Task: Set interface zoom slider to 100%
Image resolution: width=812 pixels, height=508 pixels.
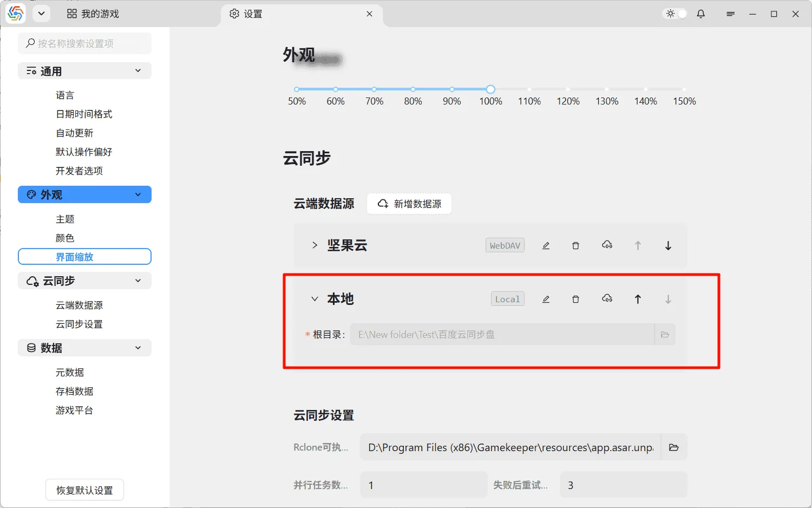Action: (490, 89)
